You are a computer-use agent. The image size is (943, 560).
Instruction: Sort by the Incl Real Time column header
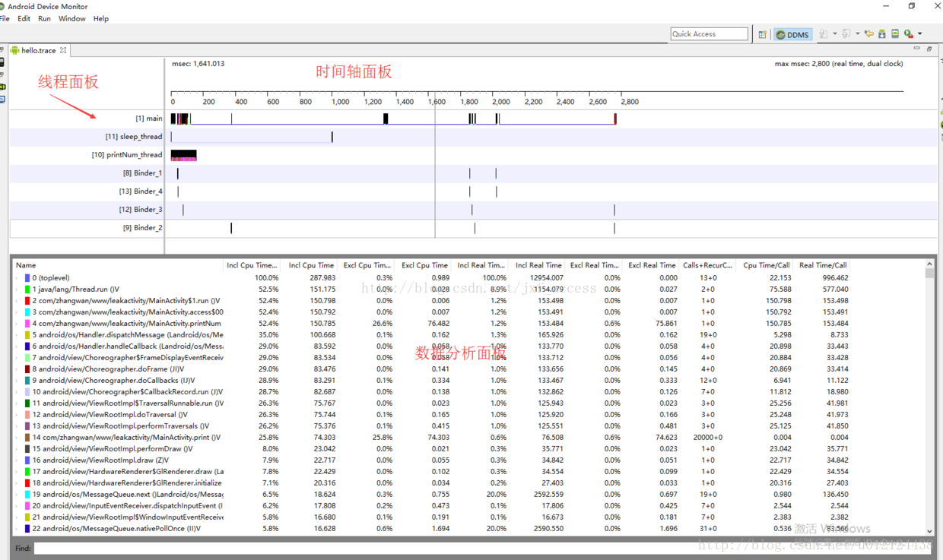[x=538, y=265]
